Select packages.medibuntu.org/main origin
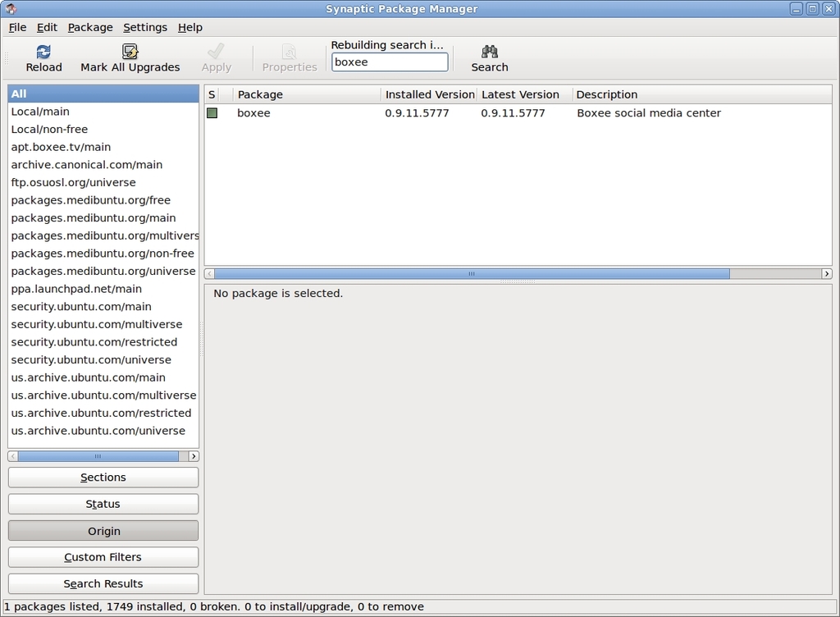The height and width of the screenshot is (617, 840). point(103,217)
